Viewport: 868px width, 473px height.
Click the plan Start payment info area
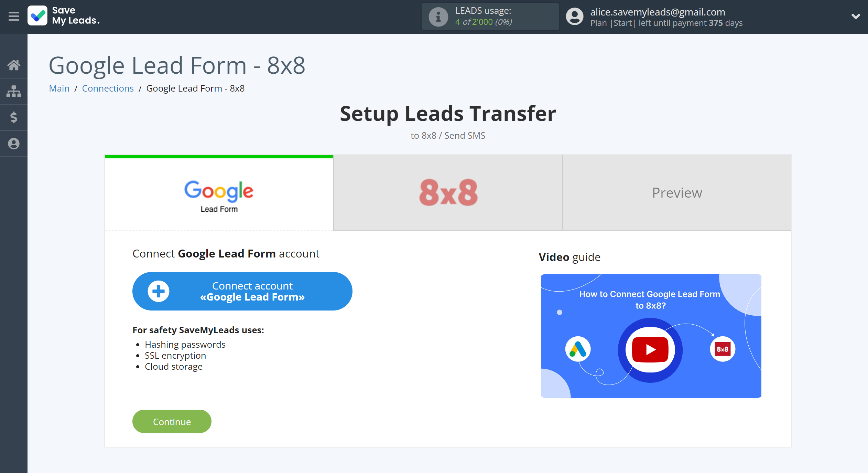[666, 23]
